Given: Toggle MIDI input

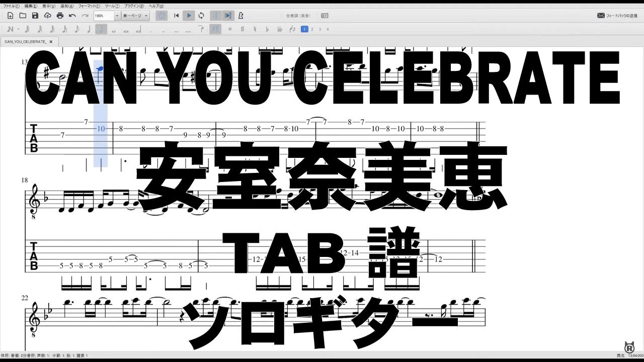Looking at the screenshot, I should coord(162,16).
